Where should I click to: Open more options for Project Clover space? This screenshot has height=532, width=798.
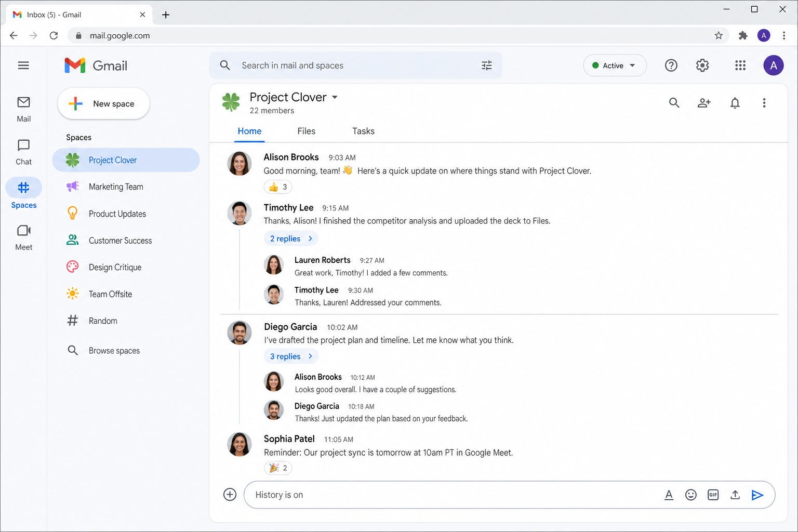click(x=764, y=103)
